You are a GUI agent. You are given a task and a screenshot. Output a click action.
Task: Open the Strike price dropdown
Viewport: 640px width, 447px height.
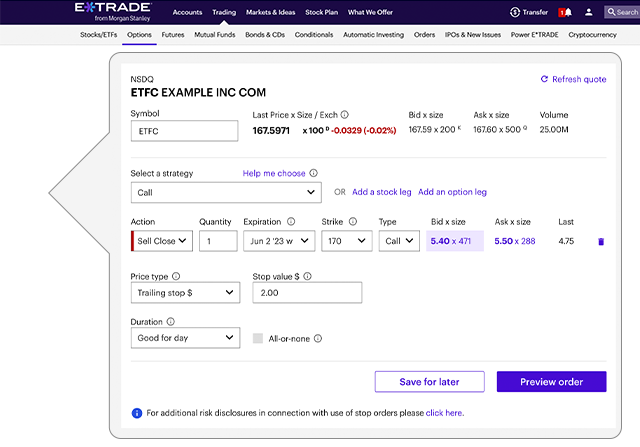point(346,241)
